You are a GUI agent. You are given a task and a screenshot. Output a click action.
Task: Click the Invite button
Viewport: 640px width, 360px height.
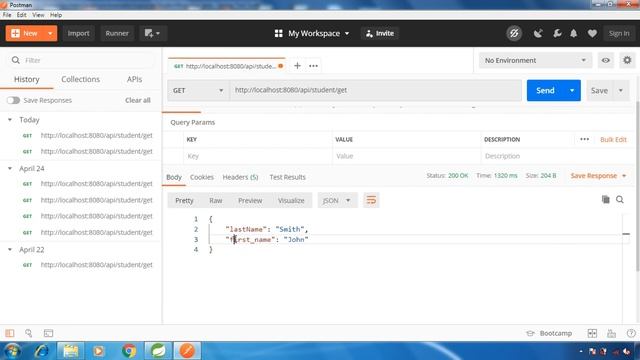pos(380,33)
